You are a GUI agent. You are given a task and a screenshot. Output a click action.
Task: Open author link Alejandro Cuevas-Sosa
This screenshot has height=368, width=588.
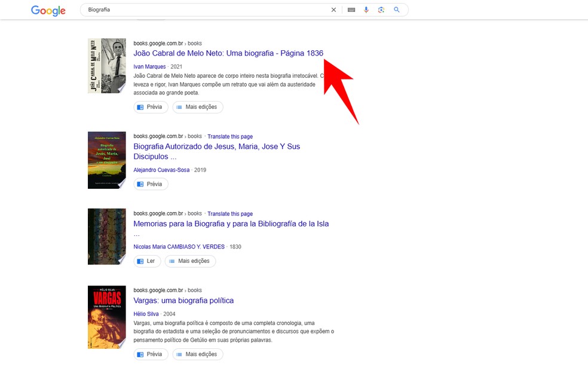tap(161, 170)
